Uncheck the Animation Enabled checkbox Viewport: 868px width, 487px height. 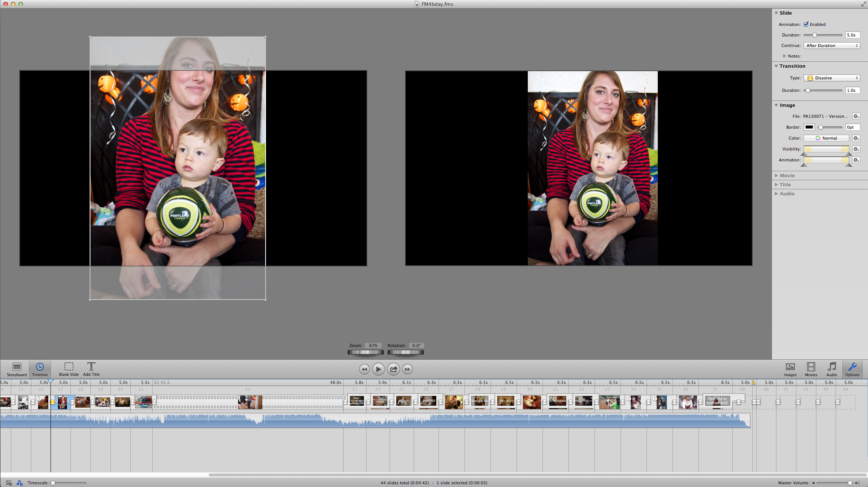(x=806, y=24)
